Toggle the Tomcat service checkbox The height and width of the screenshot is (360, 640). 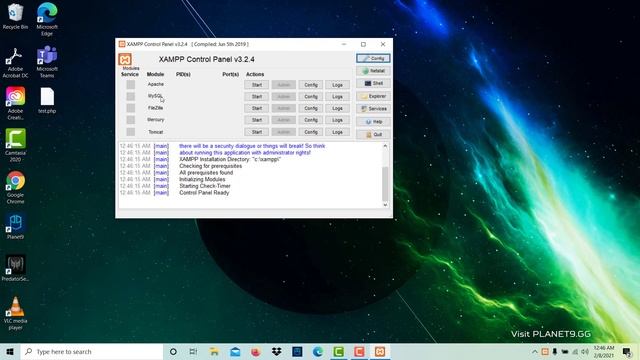[x=131, y=132]
